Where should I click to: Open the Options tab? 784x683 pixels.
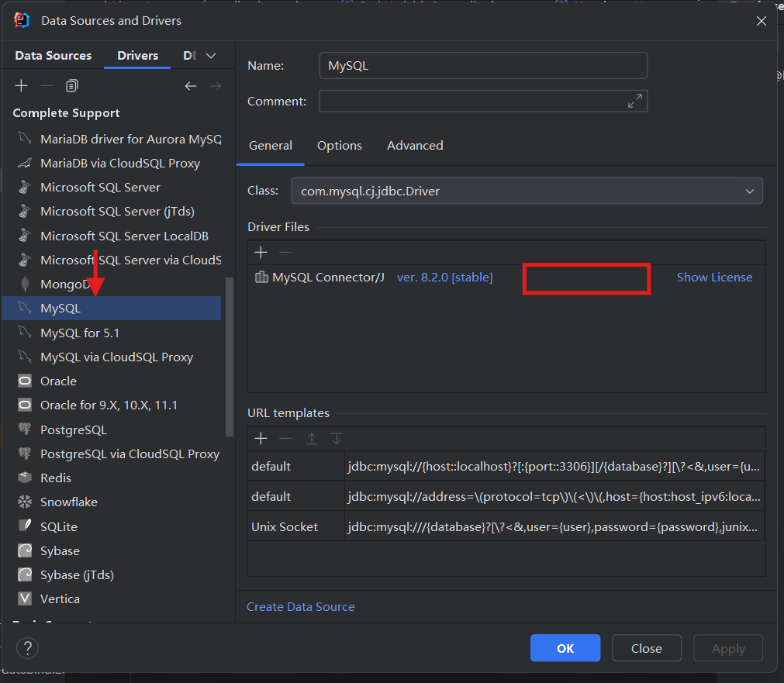[x=340, y=146]
